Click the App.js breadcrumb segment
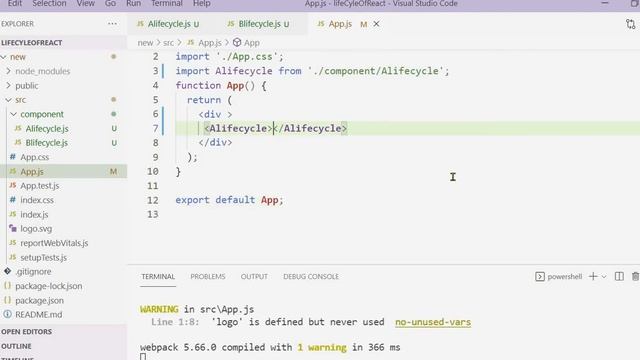 click(210, 42)
